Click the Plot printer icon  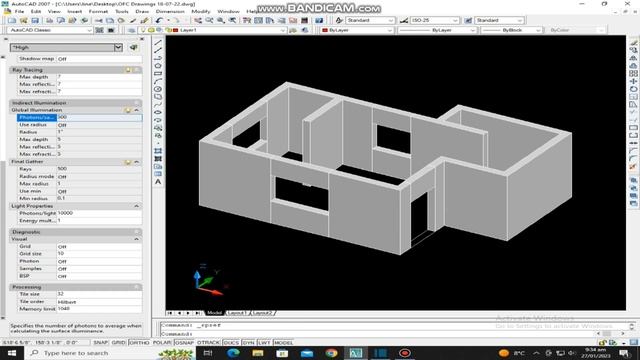49,20
